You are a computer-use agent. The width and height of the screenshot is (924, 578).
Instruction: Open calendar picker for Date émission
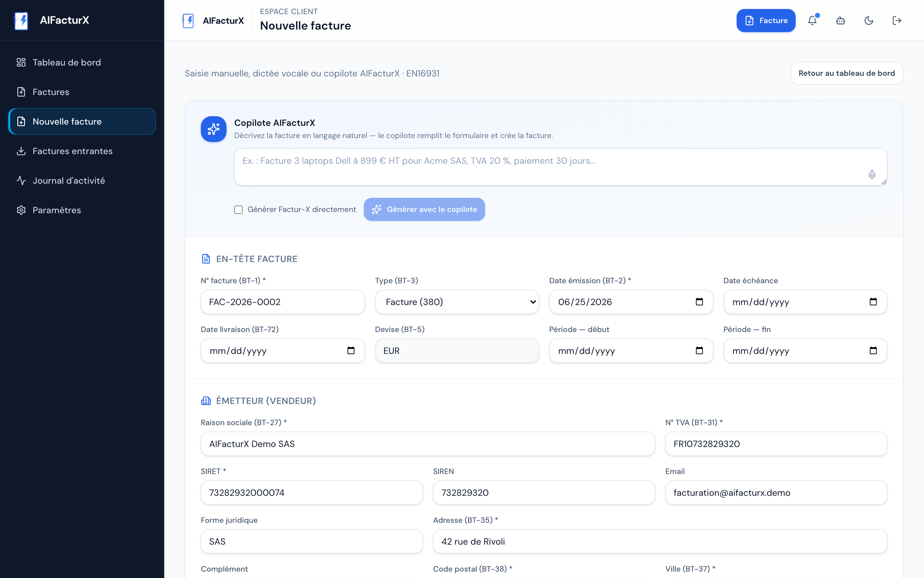point(699,302)
